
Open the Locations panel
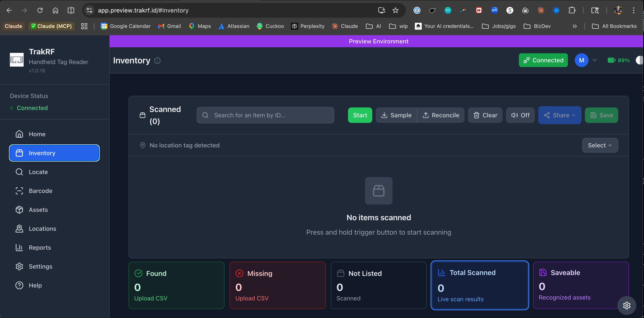42,229
